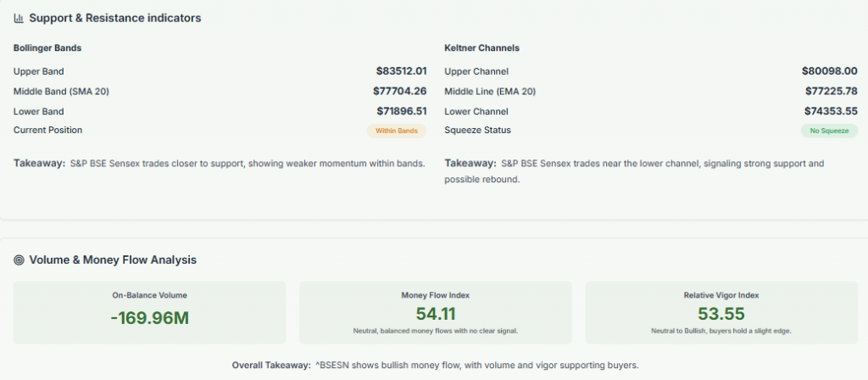The height and width of the screenshot is (380, 868).
Task: Click the Keltner Upper Channel value $80098.00
Action: point(829,71)
